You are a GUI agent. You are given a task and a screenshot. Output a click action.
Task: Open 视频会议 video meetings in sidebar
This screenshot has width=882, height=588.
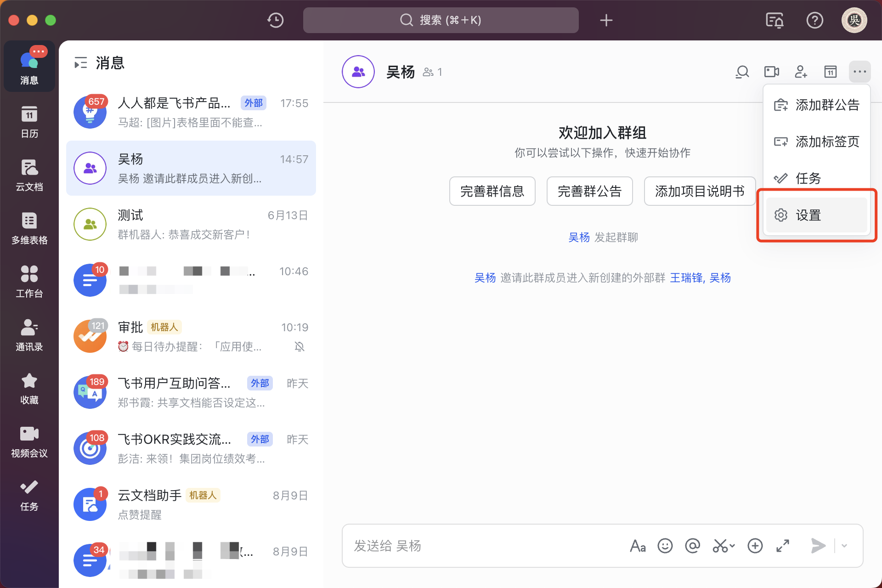coord(29,441)
